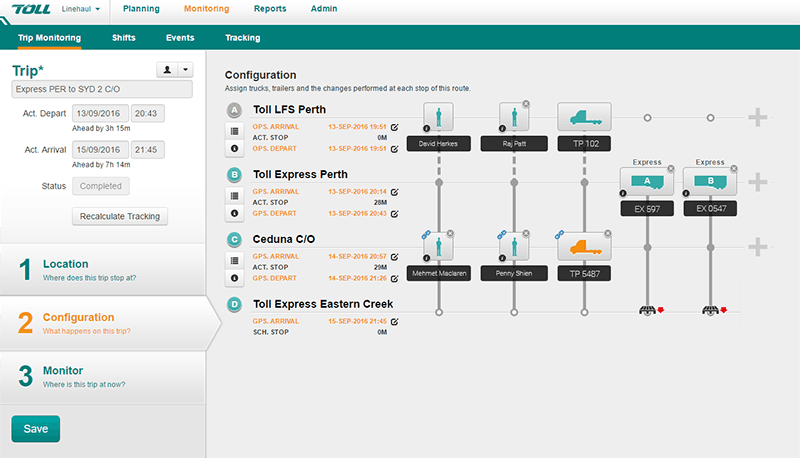Edit GPS. ARRIVAL time at Eastern Creek
This screenshot has height=458, width=800.
(x=394, y=321)
